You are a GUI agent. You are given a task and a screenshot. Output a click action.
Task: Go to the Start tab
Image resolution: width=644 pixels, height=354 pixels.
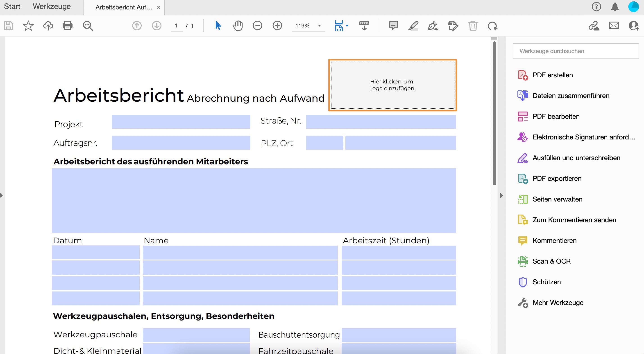[12, 7]
